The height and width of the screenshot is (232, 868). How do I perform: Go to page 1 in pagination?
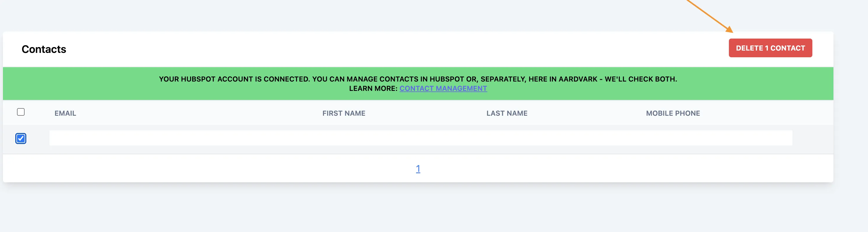(x=418, y=169)
